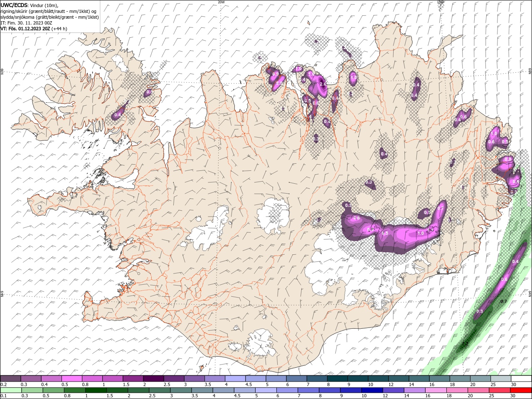Select the dark teal swatch labeled 8 in upper legend
The width and height of the screenshot is (532, 399).
(337, 379)
